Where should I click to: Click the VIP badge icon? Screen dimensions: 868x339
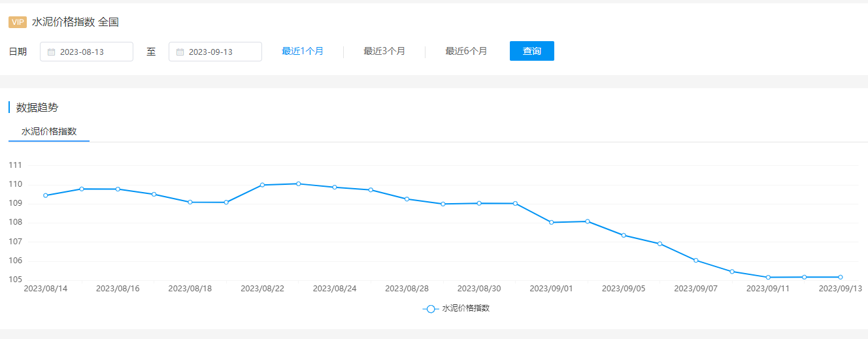point(18,22)
